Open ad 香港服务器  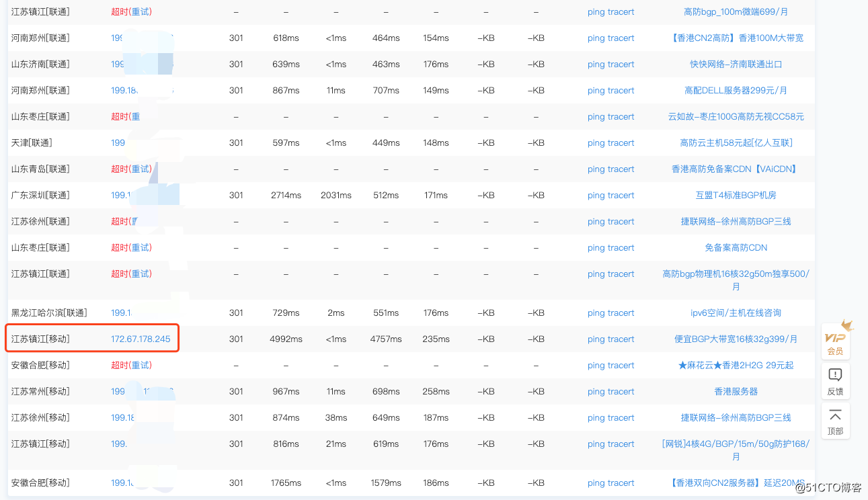[x=736, y=391]
